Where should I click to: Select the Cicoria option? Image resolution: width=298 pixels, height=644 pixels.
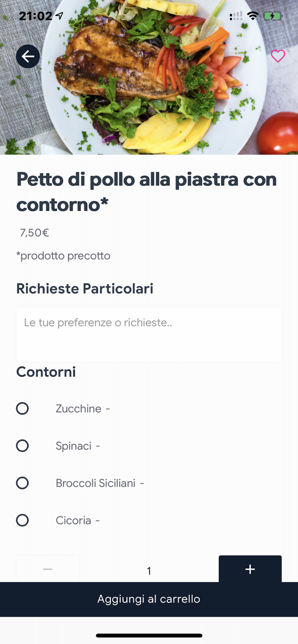[22, 520]
